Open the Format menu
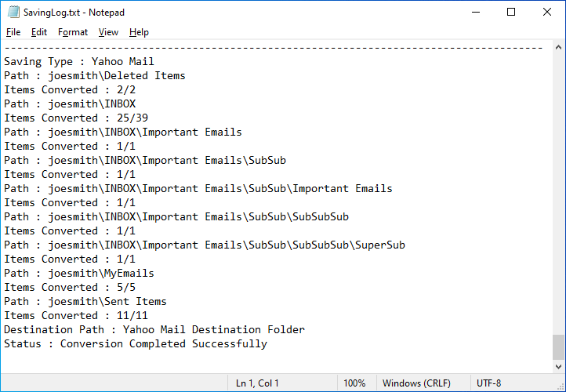Viewport: 566px width, 392px height. click(x=73, y=32)
